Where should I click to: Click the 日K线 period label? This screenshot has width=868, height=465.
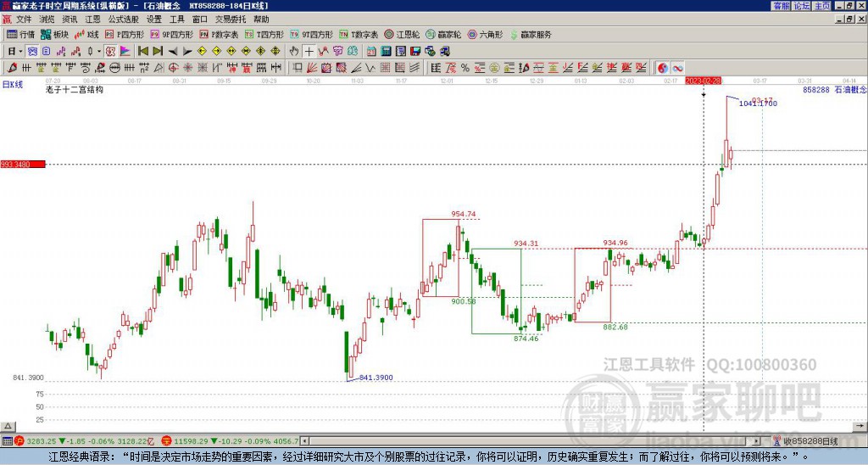coord(13,85)
